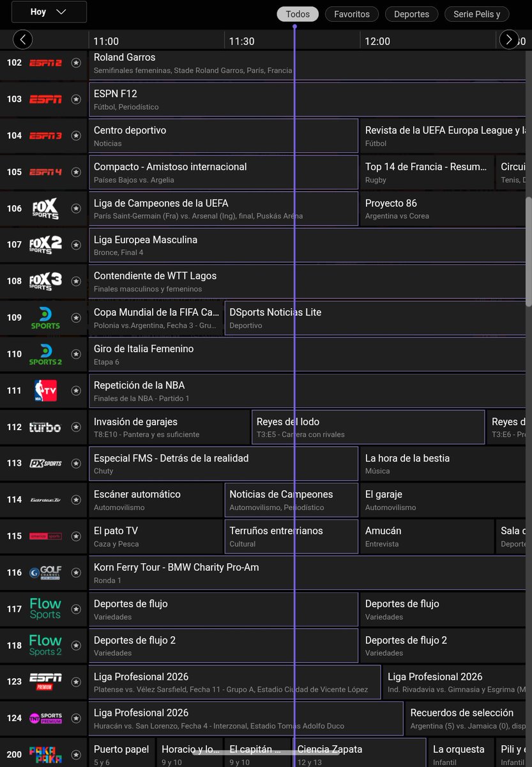Viewport: 532px width, 767px height.
Task: Toggle favorite star for PX Sports channel 113
Action: click(76, 463)
